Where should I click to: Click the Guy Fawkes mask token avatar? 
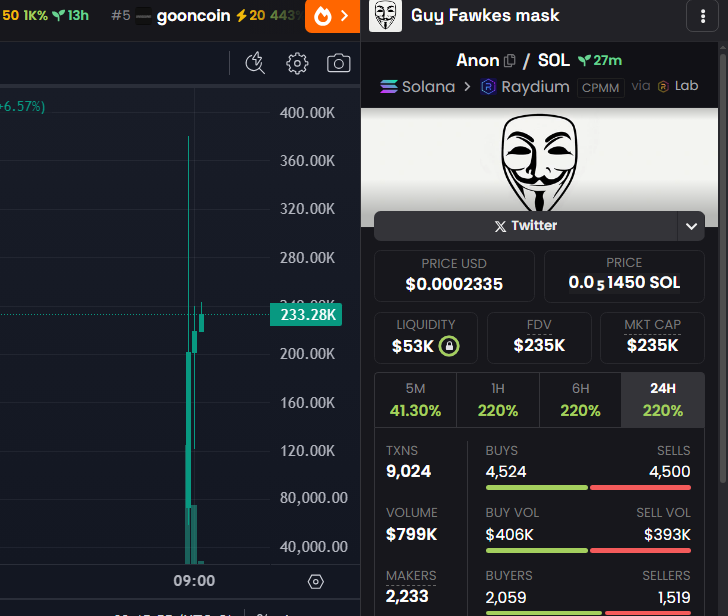tap(385, 16)
